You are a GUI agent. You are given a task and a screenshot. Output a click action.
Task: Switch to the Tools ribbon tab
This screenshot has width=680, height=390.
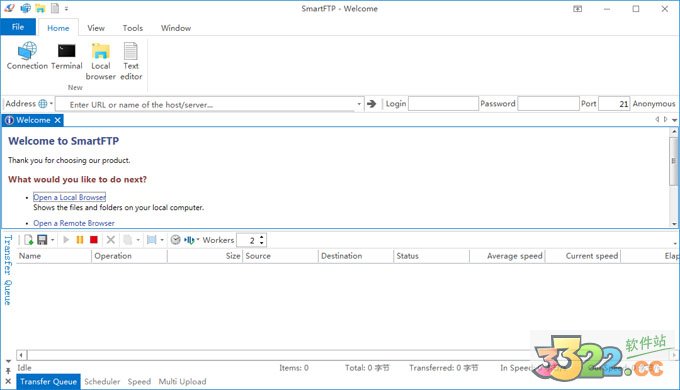point(133,28)
